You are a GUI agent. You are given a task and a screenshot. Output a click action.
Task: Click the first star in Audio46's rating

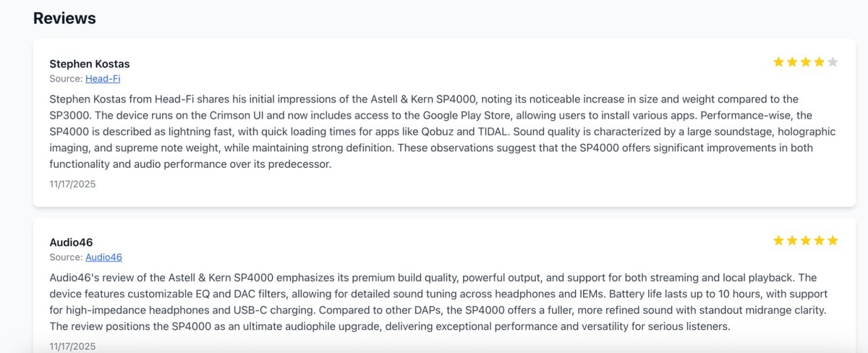[779, 240]
